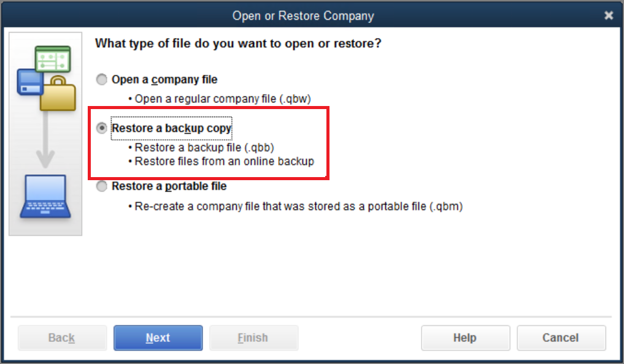Click the Restore files from an online backup text

tap(225, 161)
